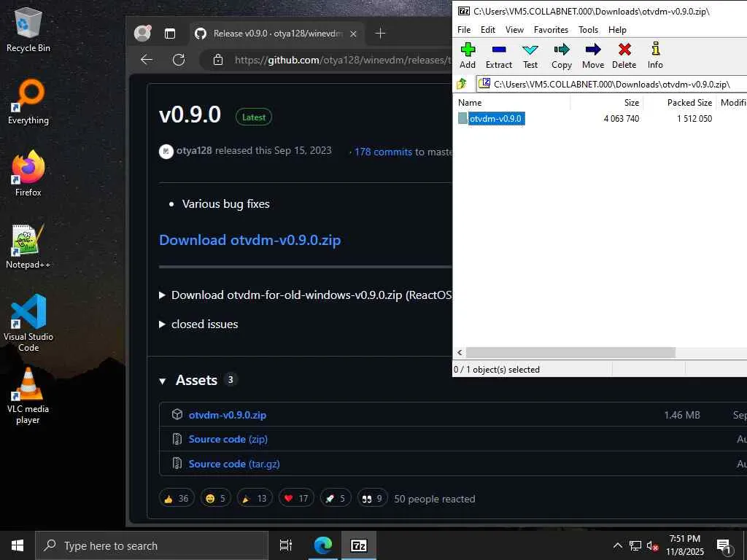747x560 pixels.
Task: Click the rocket reaction with 5
Action: click(336, 499)
